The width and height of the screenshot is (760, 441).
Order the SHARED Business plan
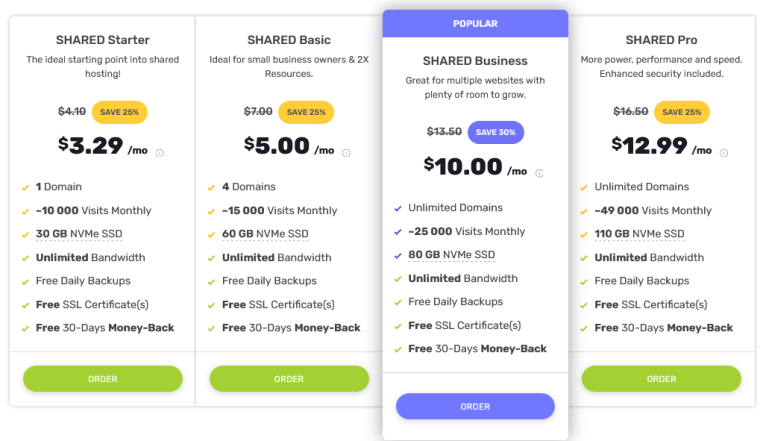tap(475, 406)
